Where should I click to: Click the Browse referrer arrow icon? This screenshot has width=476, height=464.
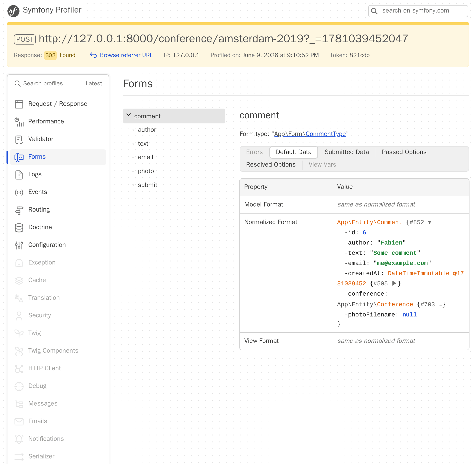click(93, 55)
